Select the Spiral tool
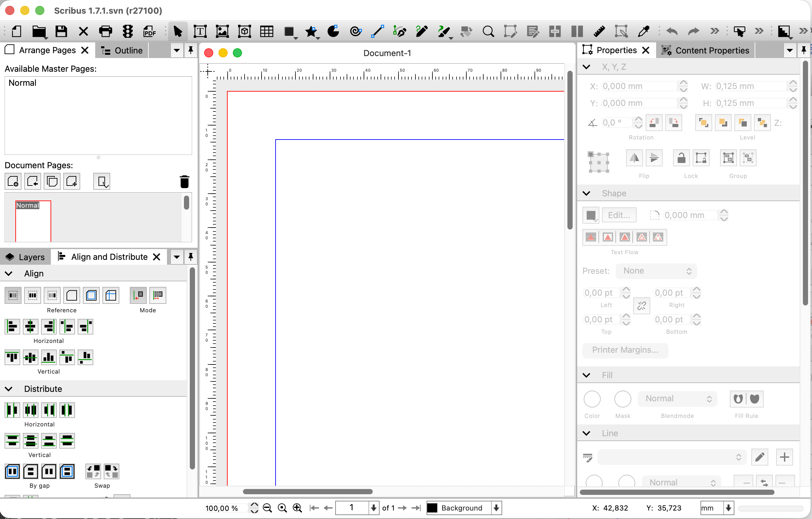This screenshot has width=812, height=519. 355,32
